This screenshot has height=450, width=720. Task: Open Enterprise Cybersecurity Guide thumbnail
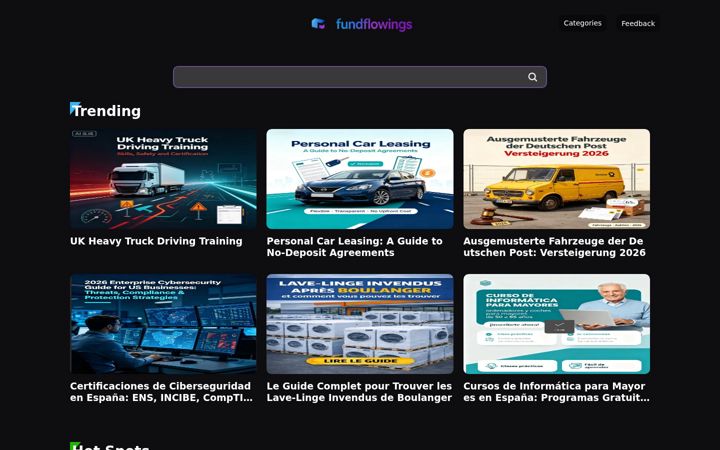(163, 324)
